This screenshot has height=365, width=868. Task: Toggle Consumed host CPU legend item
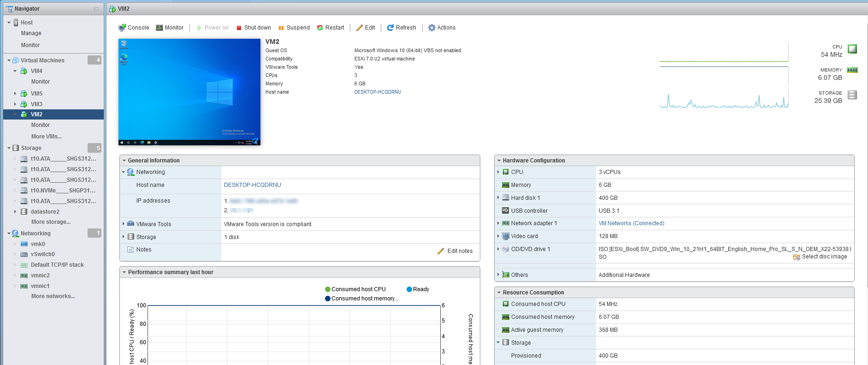click(355, 289)
